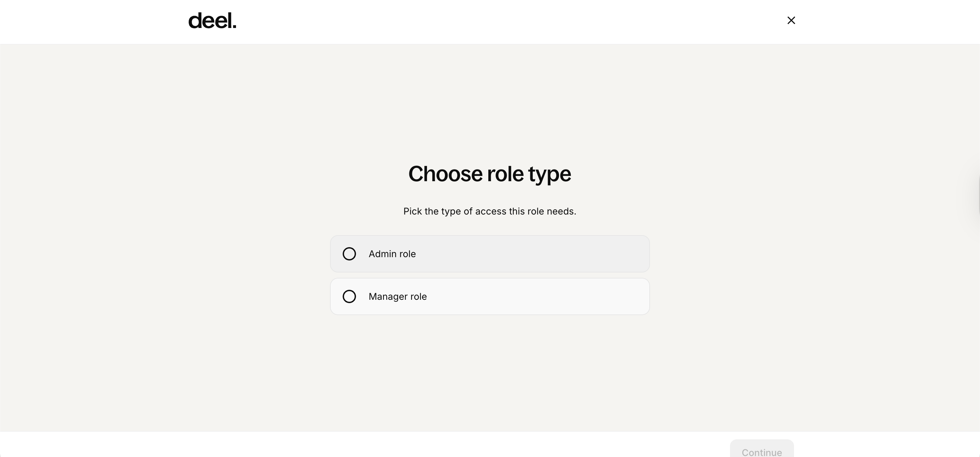Click the empty circle beside Admin role
The height and width of the screenshot is (457, 980).
pyautogui.click(x=349, y=253)
